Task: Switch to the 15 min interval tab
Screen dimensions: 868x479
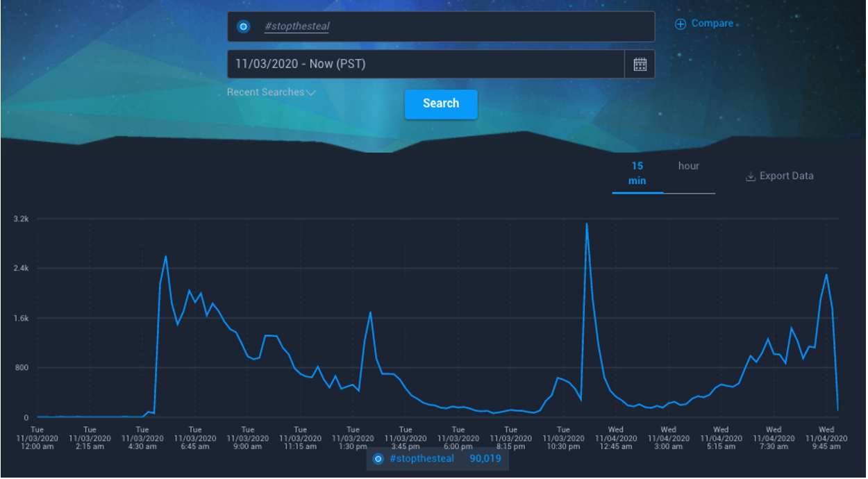Action: pos(637,174)
